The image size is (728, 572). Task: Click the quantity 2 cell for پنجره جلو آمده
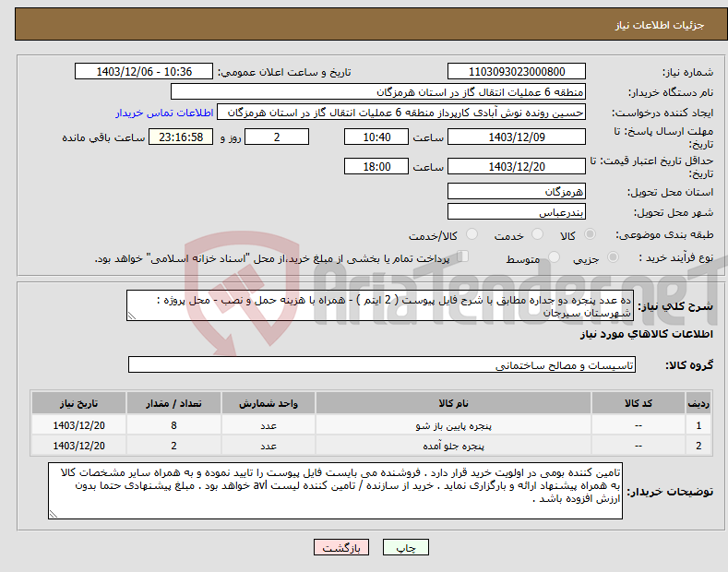(173, 446)
